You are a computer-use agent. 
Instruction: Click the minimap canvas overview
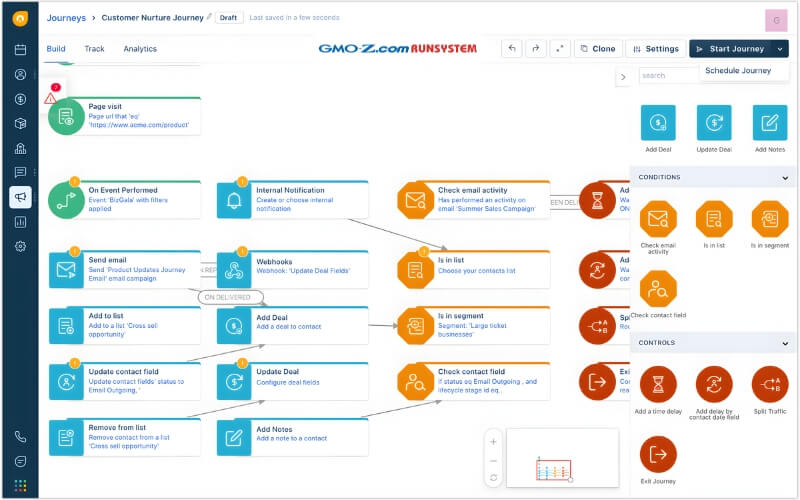point(563,458)
